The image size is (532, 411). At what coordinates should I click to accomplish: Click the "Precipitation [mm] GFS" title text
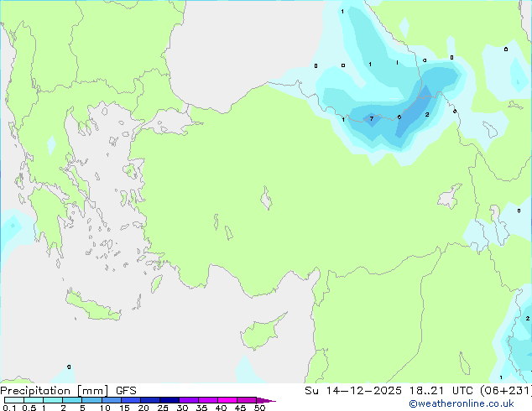click(68, 391)
